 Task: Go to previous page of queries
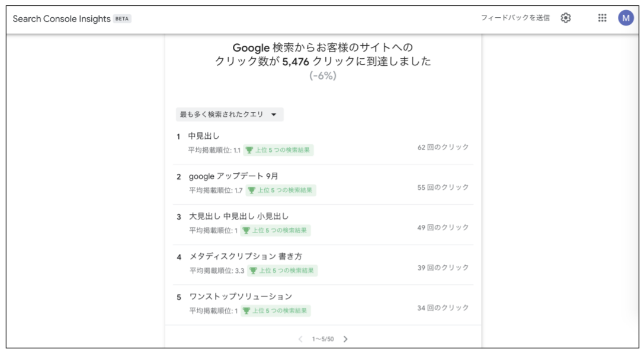300,339
